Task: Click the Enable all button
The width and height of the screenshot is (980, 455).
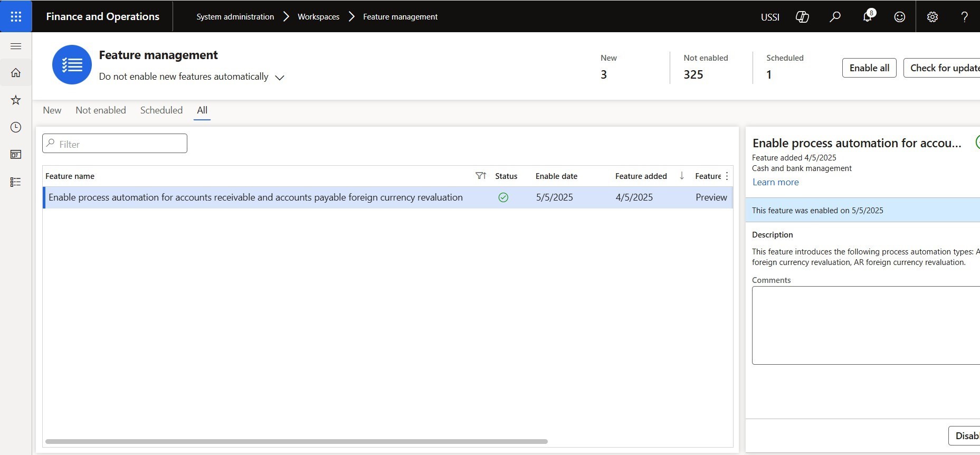Action: point(869,68)
